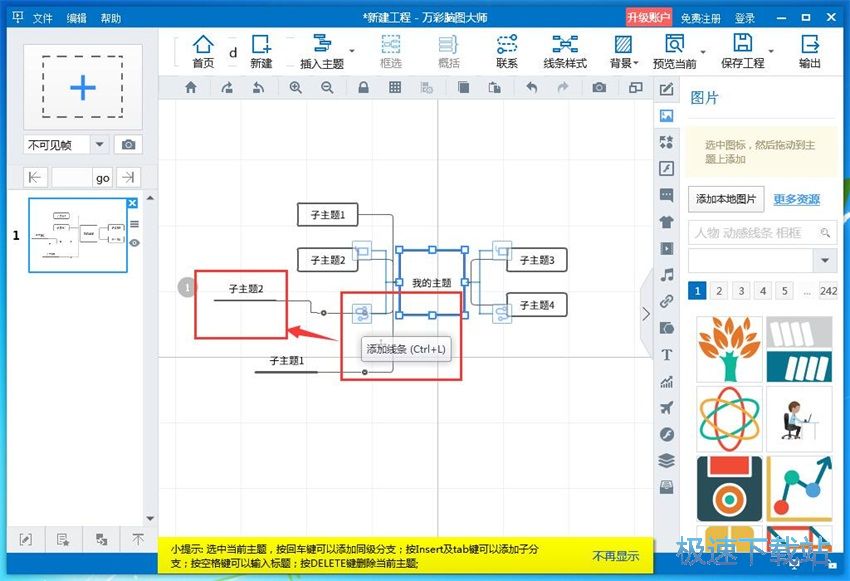Image resolution: width=850 pixels, height=581 pixels.
Task: Click the zoom out magnifier icon
Action: [x=327, y=87]
